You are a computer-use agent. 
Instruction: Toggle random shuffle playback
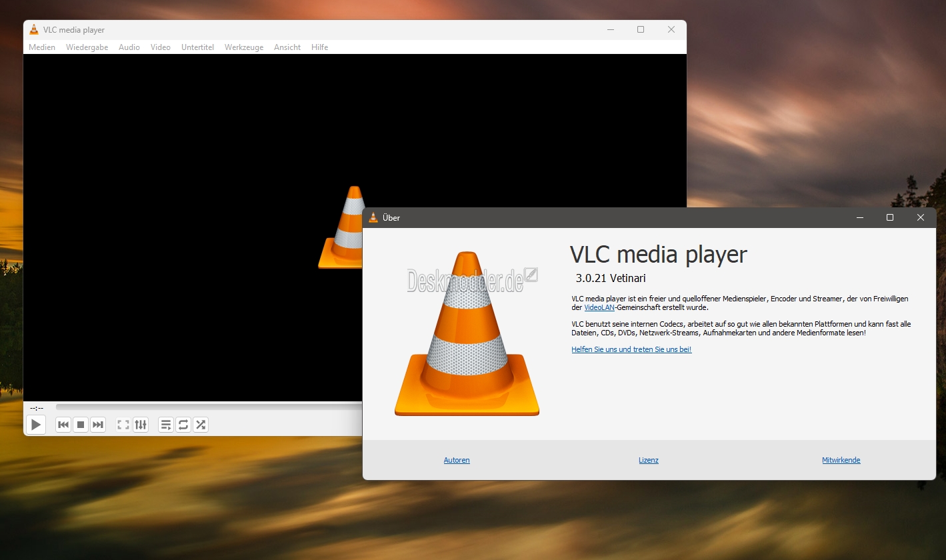point(201,425)
